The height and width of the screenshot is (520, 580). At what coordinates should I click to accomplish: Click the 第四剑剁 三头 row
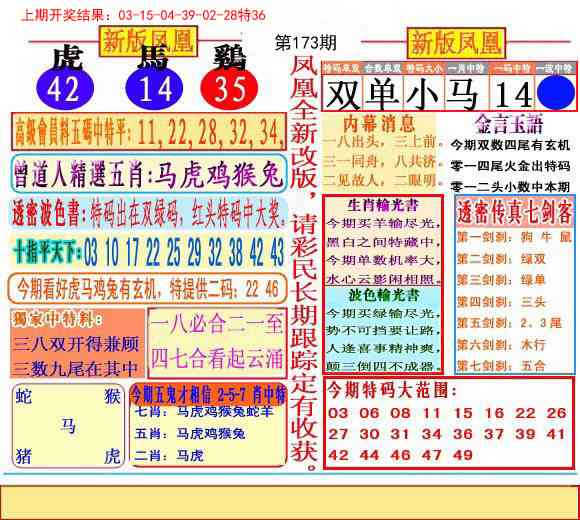pyautogui.click(x=502, y=302)
